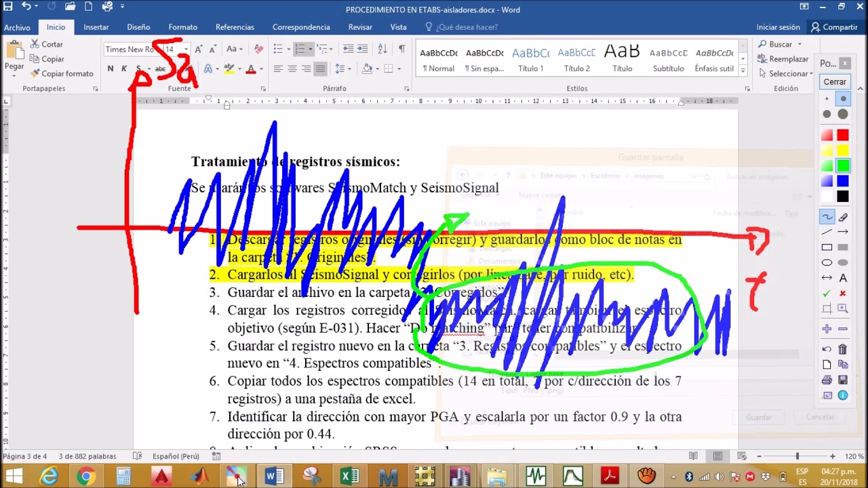Center-align the paragraph text
Image resolution: width=868 pixels, height=488 pixels.
click(x=292, y=68)
